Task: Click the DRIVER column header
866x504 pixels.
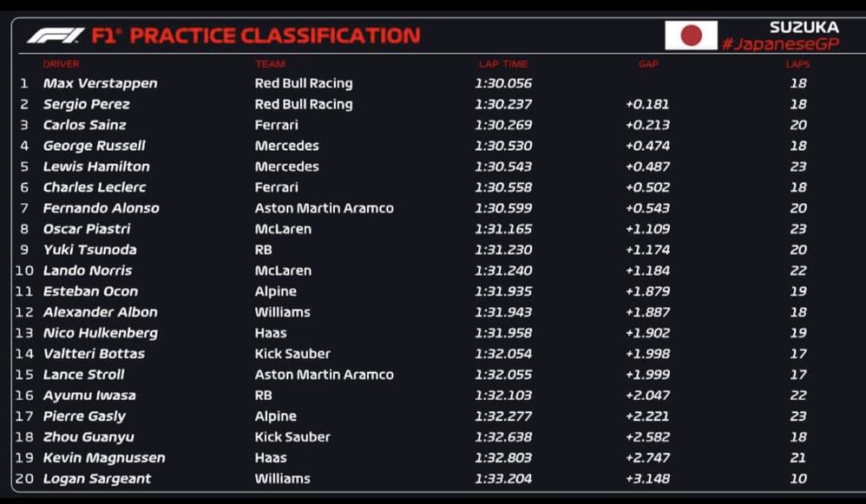Action: coord(61,64)
